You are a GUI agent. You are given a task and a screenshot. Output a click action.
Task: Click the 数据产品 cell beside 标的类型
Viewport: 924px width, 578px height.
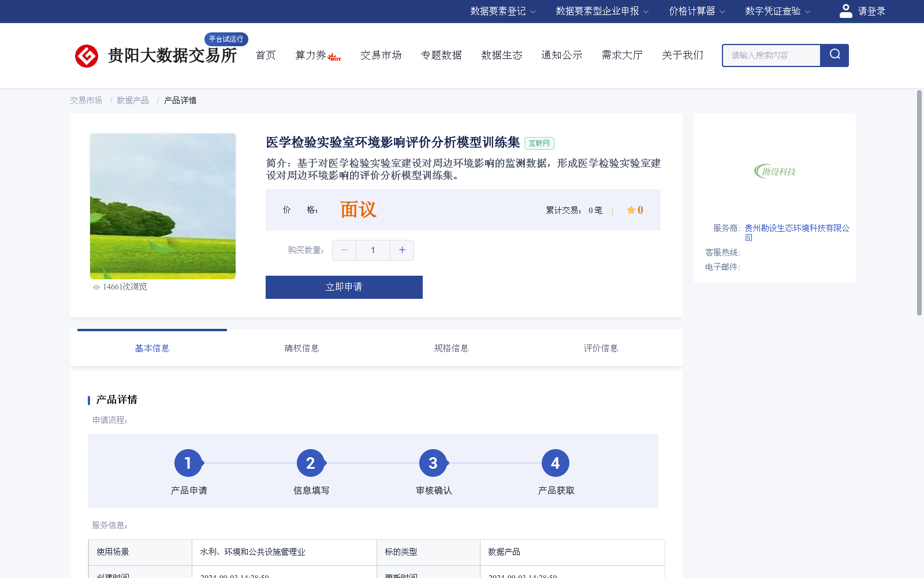tap(572, 552)
